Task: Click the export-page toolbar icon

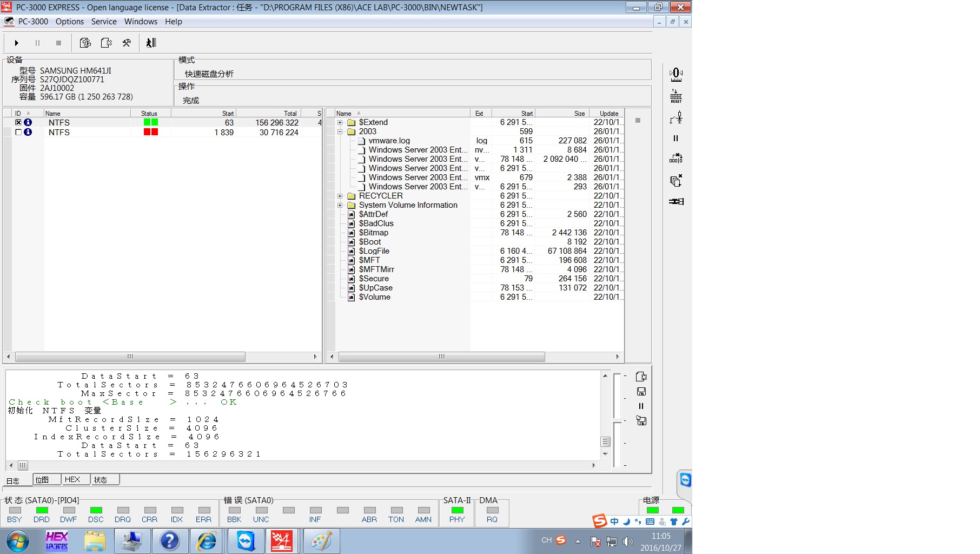Action: coord(106,43)
